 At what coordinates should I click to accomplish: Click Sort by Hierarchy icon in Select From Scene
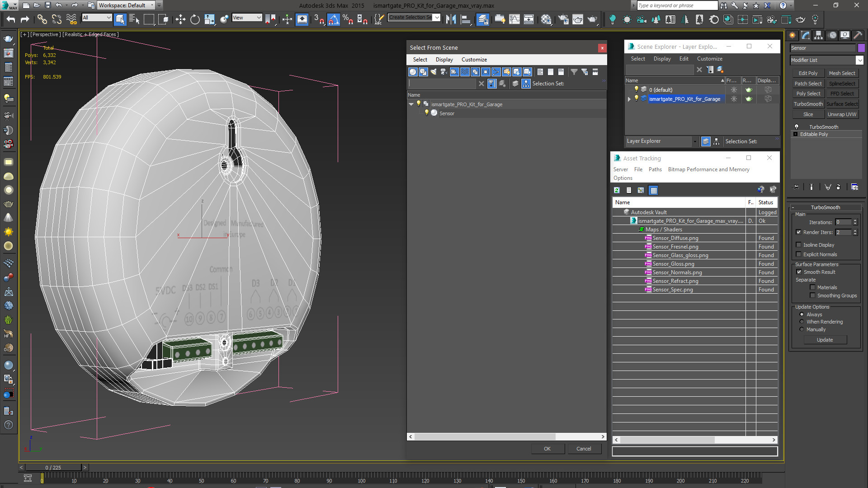click(526, 84)
